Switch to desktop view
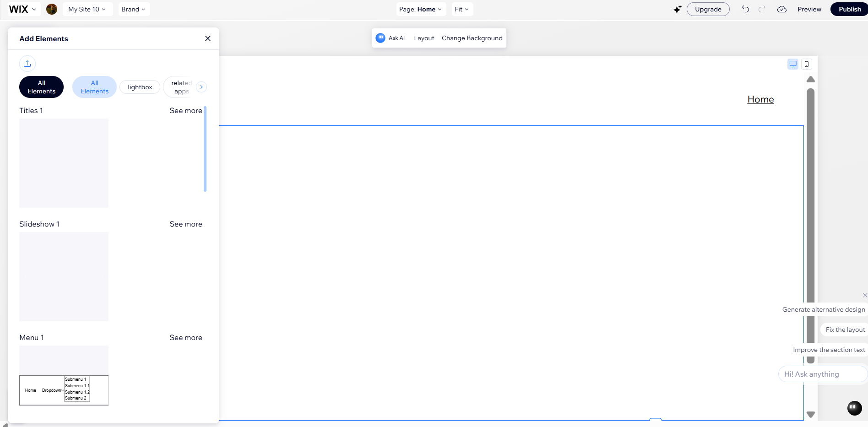 click(793, 64)
